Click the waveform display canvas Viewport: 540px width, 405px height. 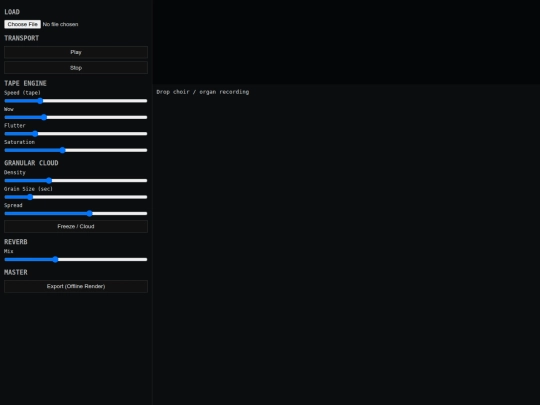[x=346, y=42]
